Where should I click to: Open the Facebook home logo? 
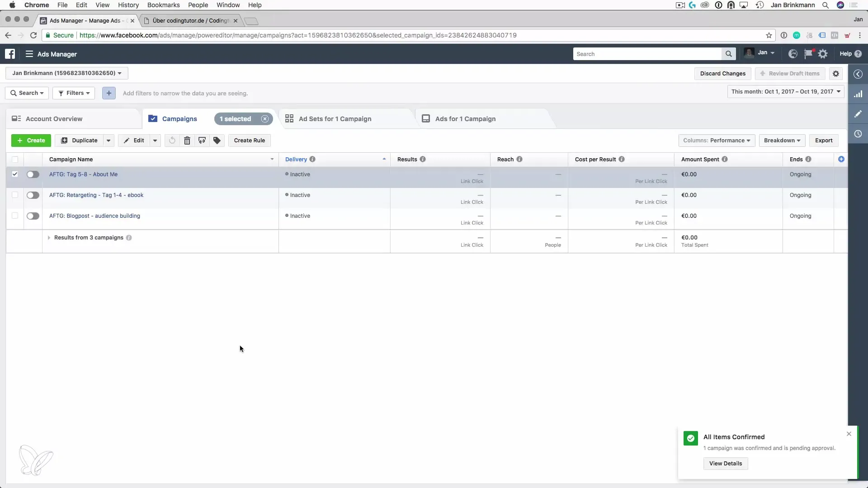click(10, 54)
